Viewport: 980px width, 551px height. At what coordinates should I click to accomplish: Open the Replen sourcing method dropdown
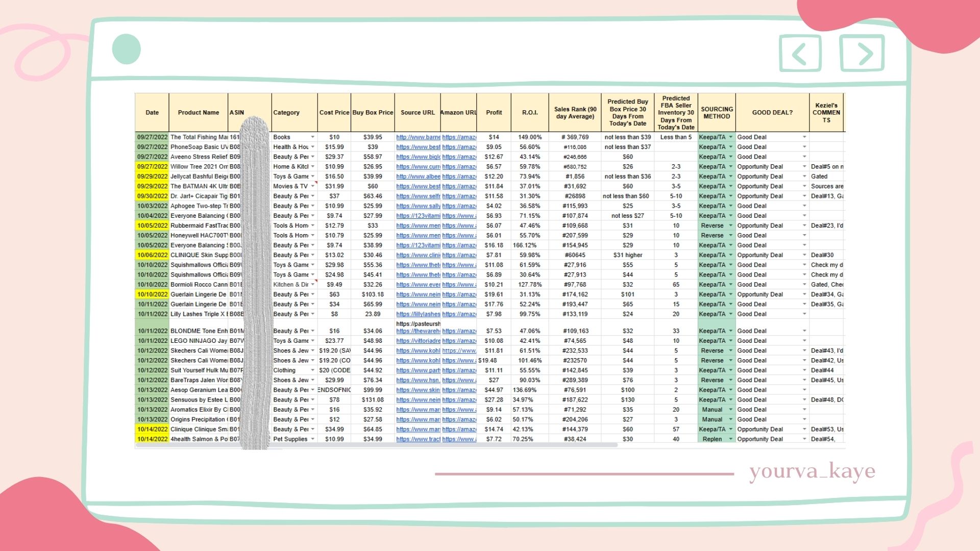pyautogui.click(x=730, y=439)
